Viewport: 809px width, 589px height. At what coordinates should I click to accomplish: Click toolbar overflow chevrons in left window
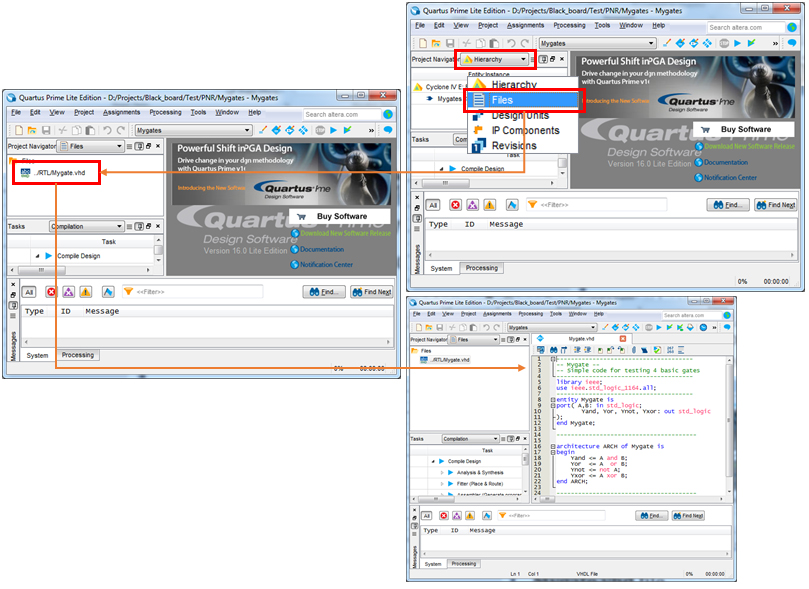pyautogui.click(x=371, y=130)
